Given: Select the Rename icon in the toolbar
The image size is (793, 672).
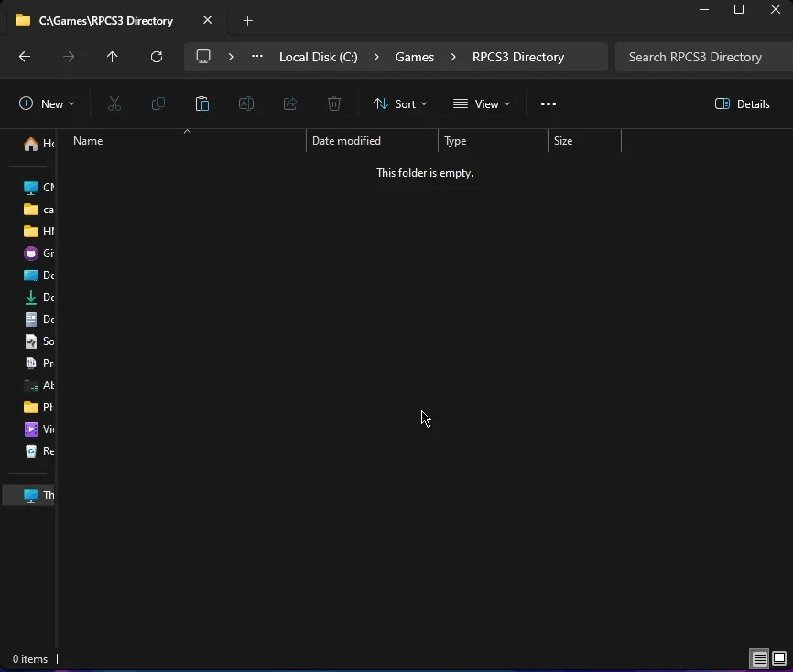Looking at the screenshot, I should tap(245, 103).
